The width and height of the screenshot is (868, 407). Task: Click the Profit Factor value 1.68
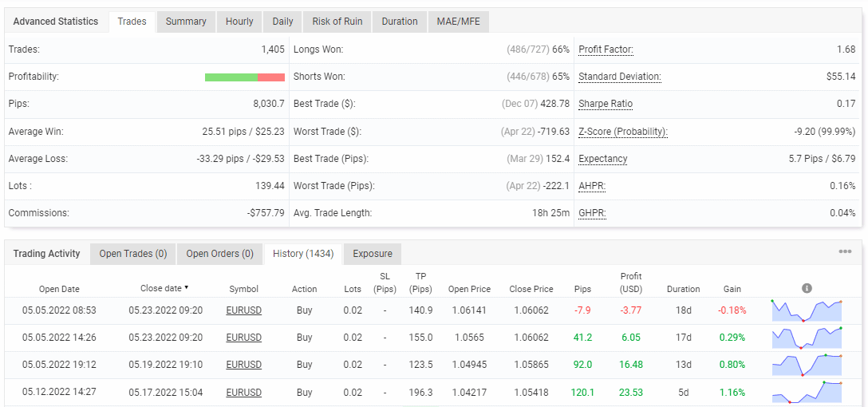(846, 49)
